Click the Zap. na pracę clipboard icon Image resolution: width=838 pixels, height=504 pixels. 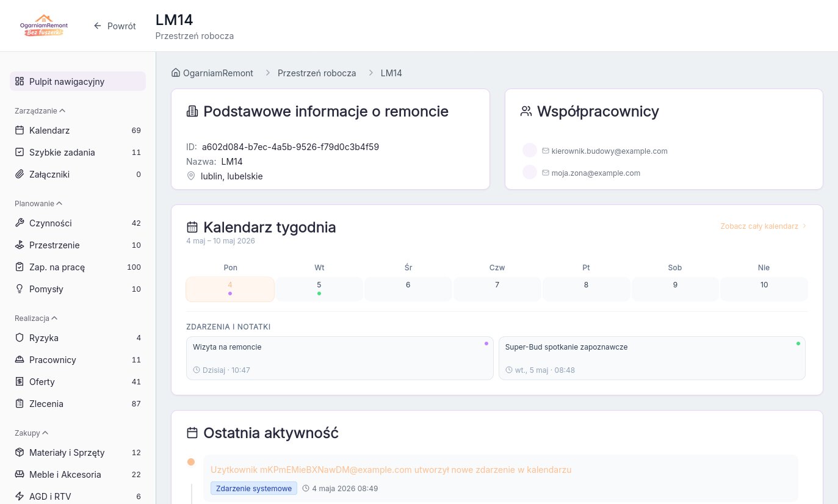pyautogui.click(x=20, y=267)
